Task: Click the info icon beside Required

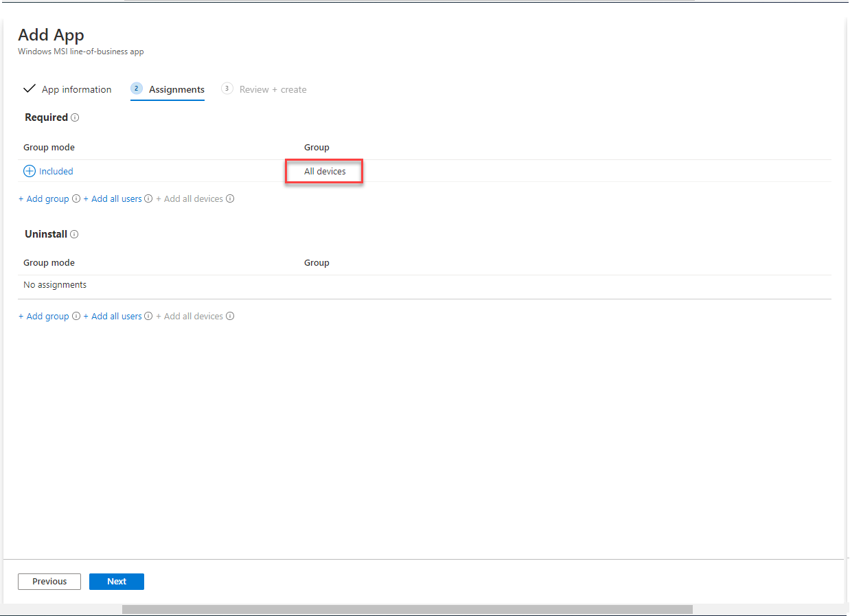Action: coord(76,117)
